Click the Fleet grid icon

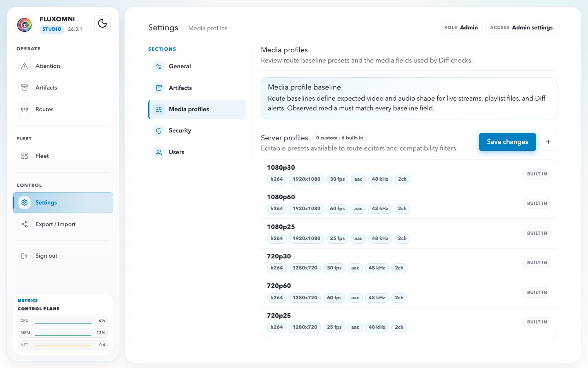tap(24, 156)
